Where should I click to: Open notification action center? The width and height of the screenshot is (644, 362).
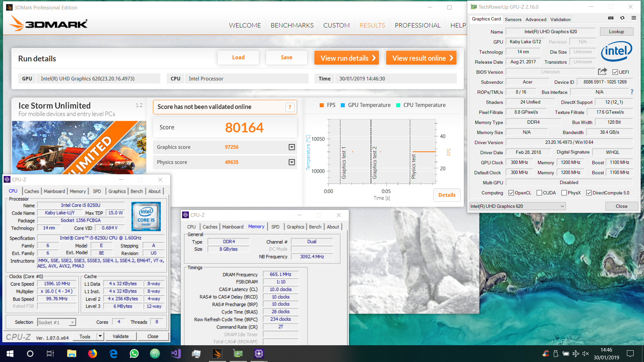click(630, 354)
